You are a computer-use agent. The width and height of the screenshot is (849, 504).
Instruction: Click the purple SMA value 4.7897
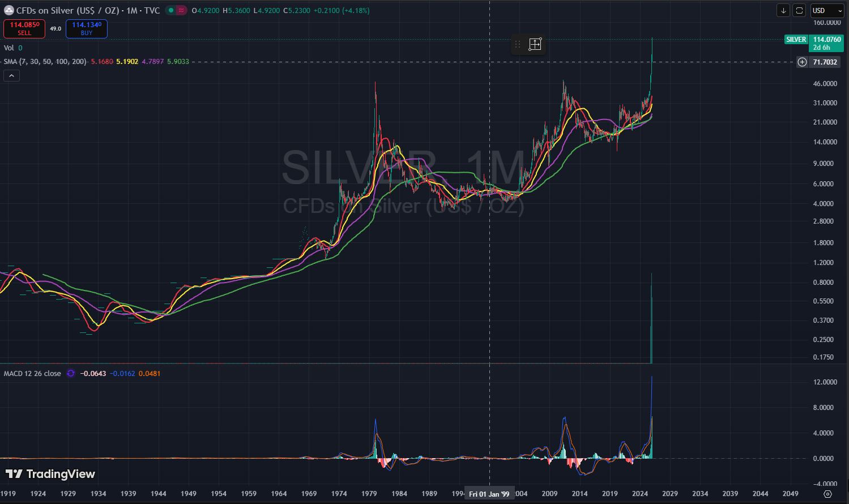pyautogui.click(x=152, y=61)
